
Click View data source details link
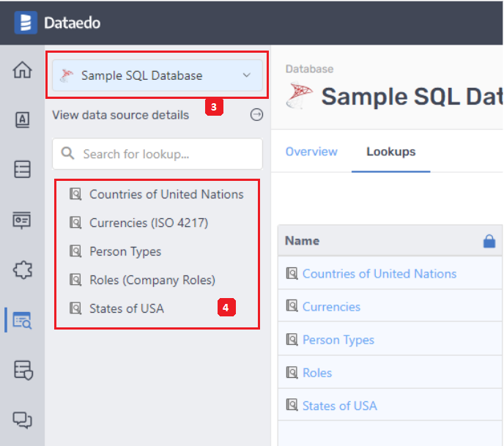coord(120,115)
